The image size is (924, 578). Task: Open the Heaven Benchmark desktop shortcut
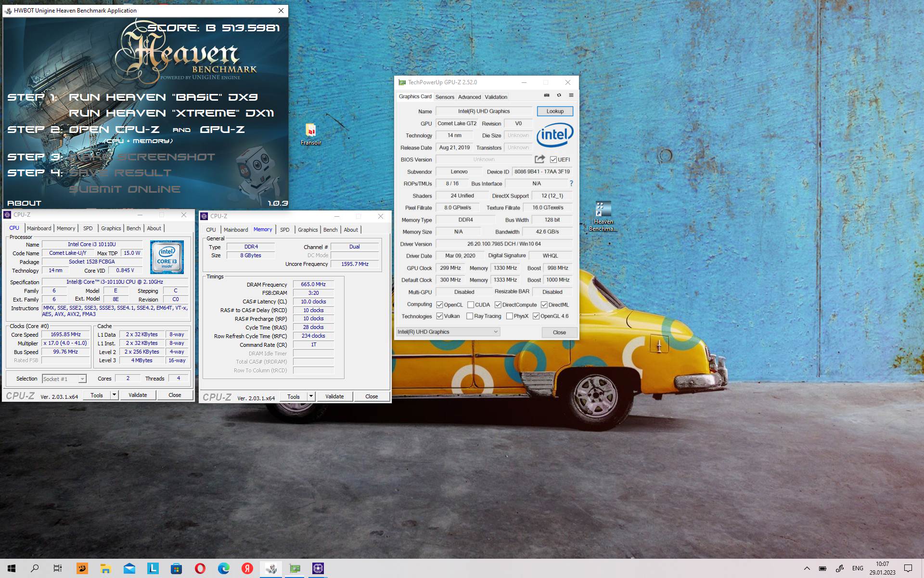tap(603, 217)
